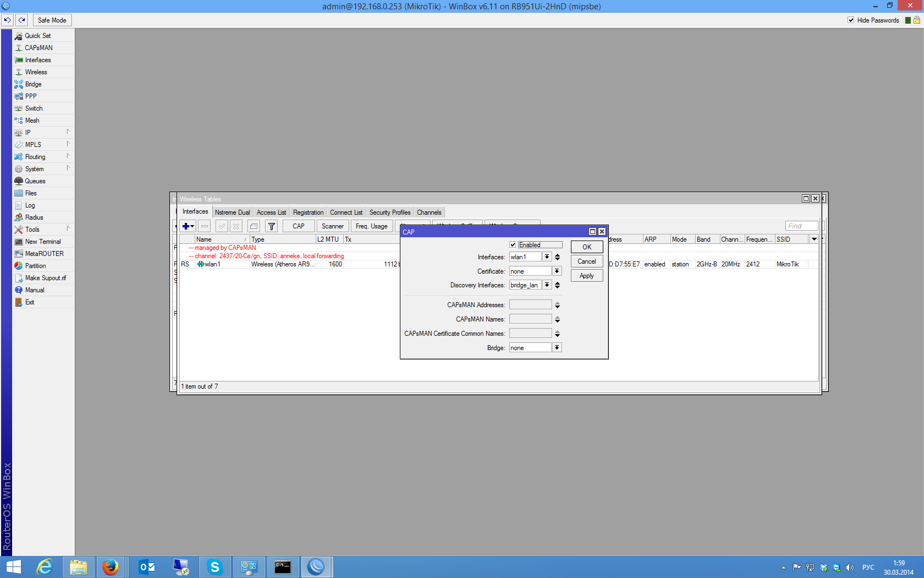The image size is (924, 578).
Task: Click the Scanner button
Action: 333,226
